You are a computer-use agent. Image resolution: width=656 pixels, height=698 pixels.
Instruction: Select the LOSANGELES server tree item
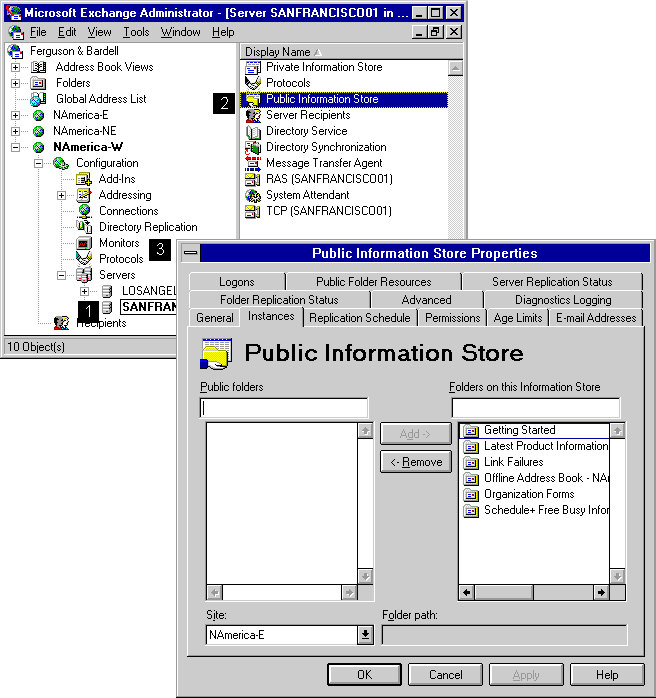click(x=149, y=291)
